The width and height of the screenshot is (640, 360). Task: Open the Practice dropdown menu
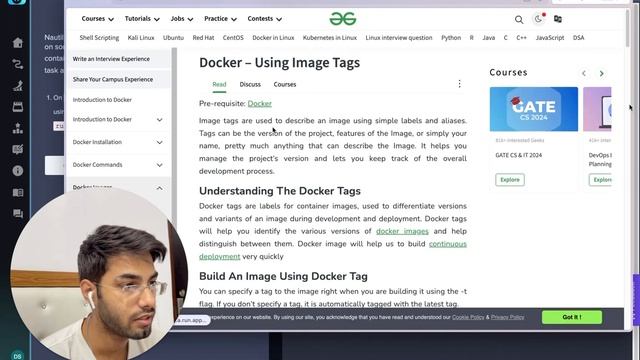click(x=220, y=19)
